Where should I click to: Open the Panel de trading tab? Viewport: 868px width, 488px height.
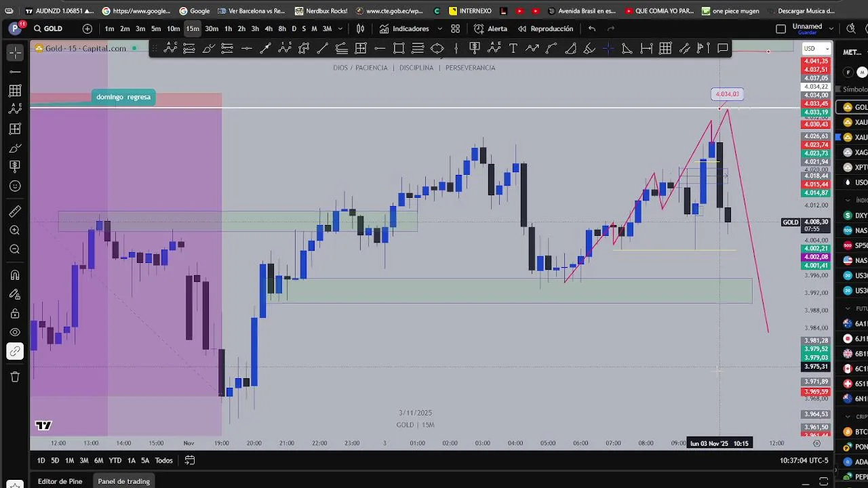coord(123,481)
